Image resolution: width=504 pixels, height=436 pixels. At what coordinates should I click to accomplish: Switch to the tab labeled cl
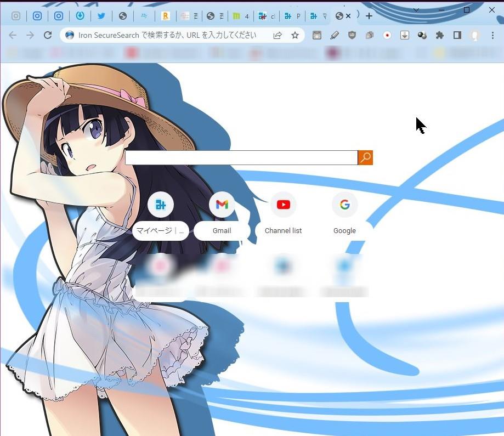tap(267, 16)
